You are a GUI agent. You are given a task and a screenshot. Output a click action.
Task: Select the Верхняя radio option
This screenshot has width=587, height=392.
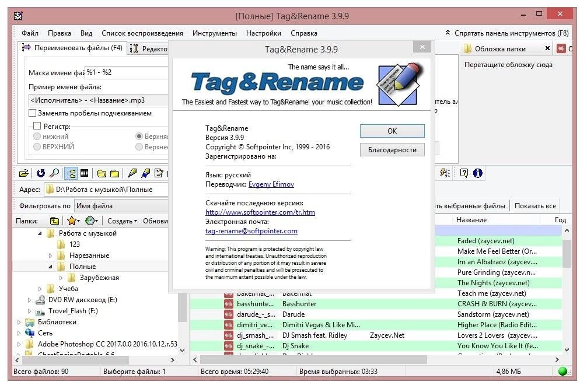(x=139, y=136)
